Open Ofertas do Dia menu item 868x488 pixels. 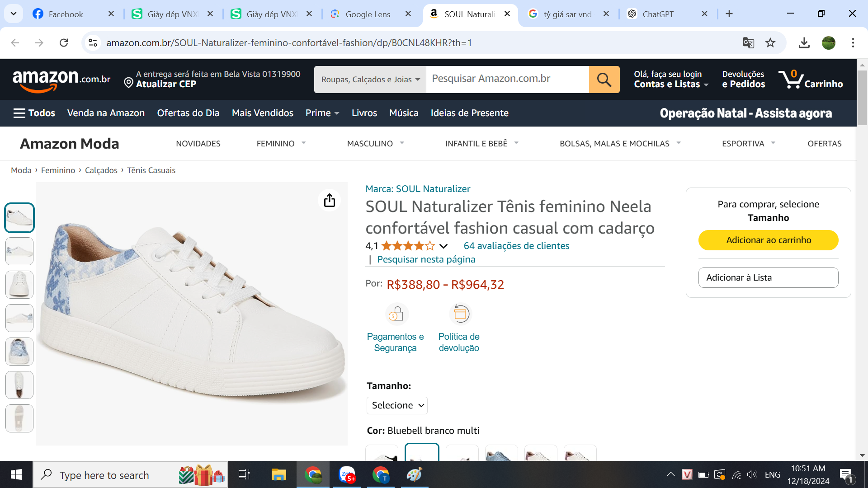coord(188,113)
